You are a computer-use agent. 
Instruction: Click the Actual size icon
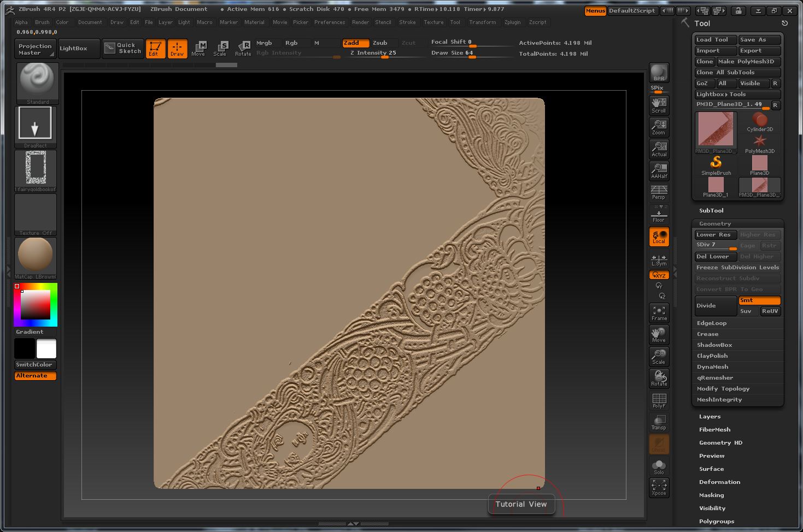[x=659, y=149]
